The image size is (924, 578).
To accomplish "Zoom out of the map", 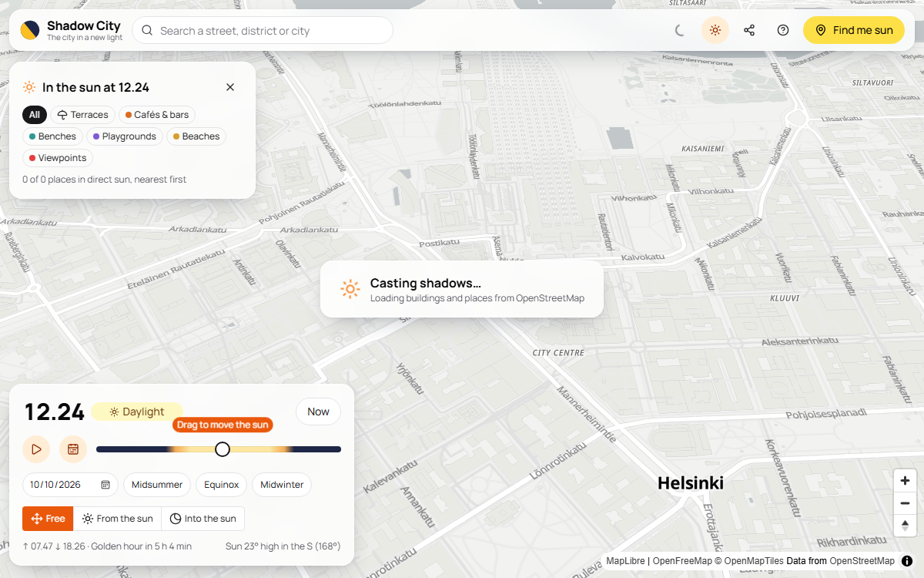I will [905, 504].
